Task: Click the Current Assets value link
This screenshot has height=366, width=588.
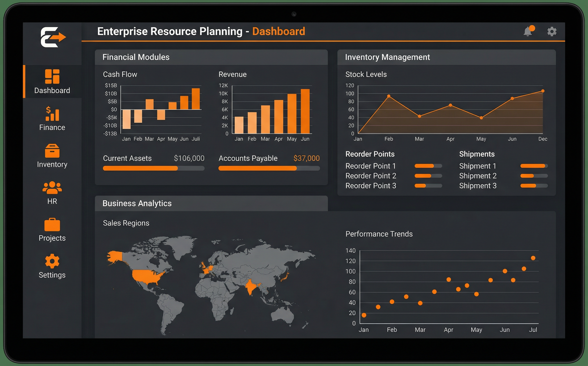Action: tap(189, 158)
